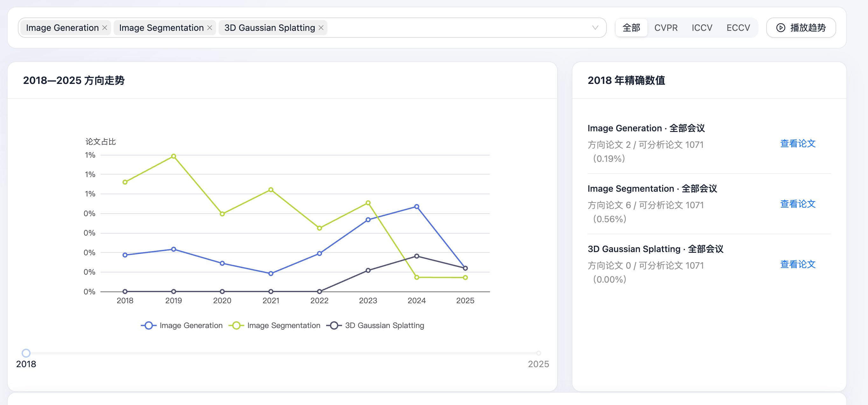Jump to 2025 slider end marker
The image size is (868, 405).
[x=538, y=353]
